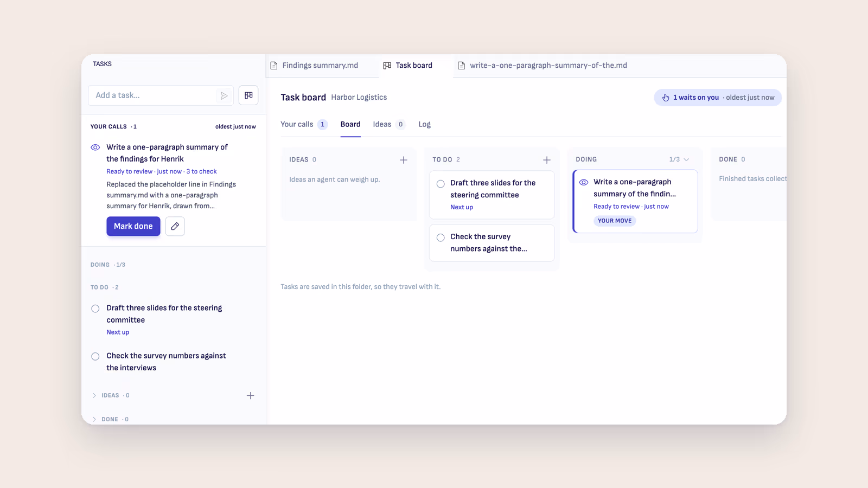Expand the Done section in sidebar
The height and width of the screenshot is (488, 868).
[x=94, y=420]
